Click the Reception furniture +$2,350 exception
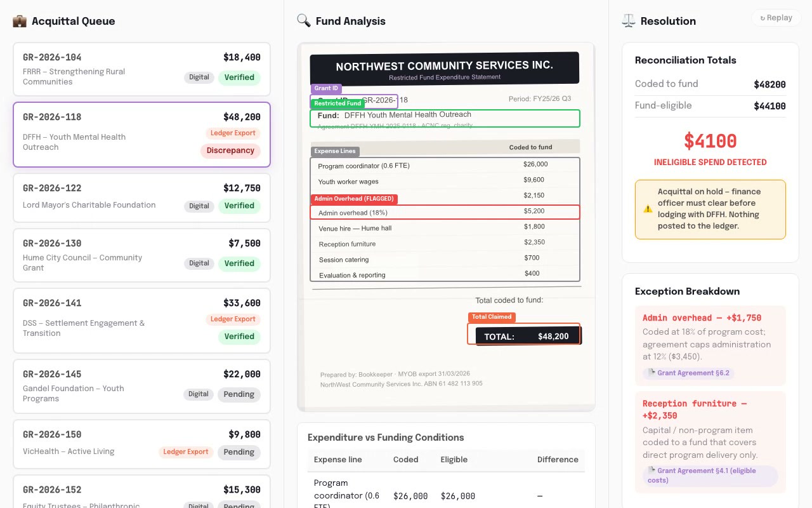This screenshot has height=508, width=812. [x=710, y=442]
